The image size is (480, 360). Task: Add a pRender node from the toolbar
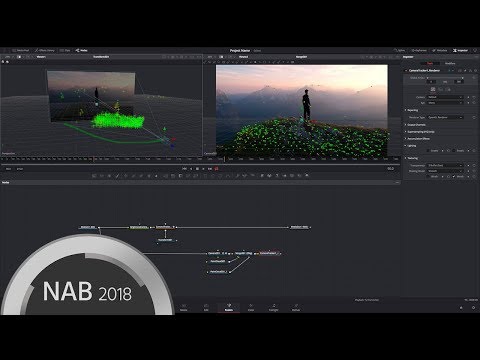click(253, 176)
